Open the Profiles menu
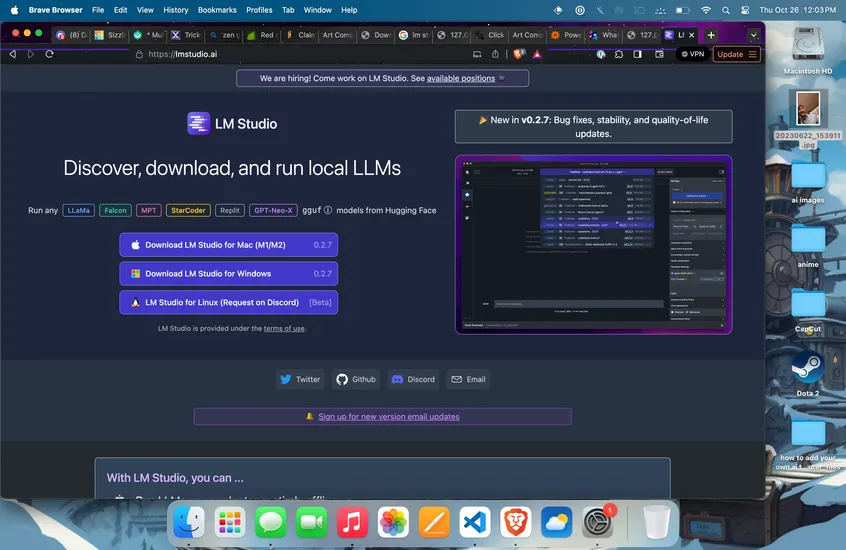Screen dimensions: 846x550 (x=259, y=10)
